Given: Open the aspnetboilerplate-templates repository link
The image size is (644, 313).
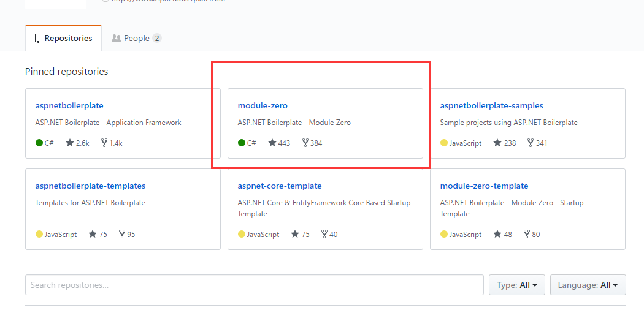Looking at the screenshot, I should 90,186.
